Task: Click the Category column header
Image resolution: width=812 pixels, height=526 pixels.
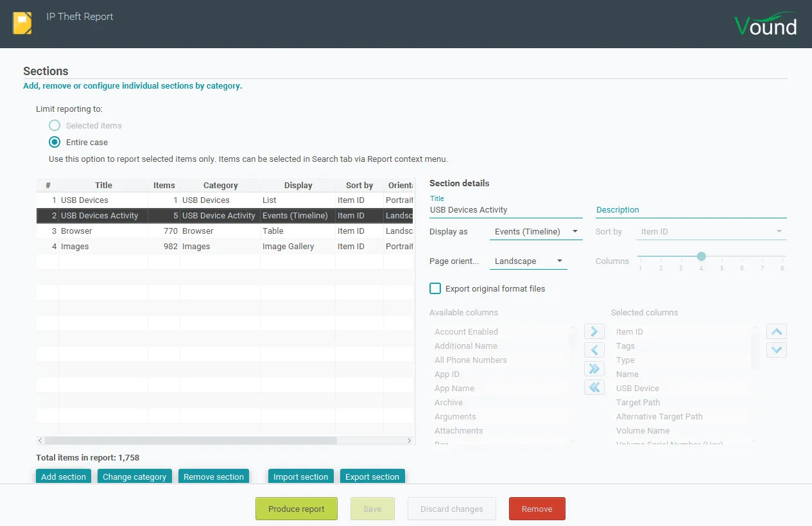Action: tap(220, 185)
